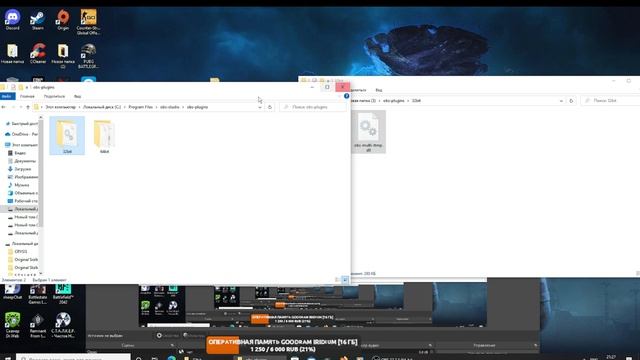Open the Battlestate Games Launcher shortcut
The image size is (640, 360).
[38, 294]
